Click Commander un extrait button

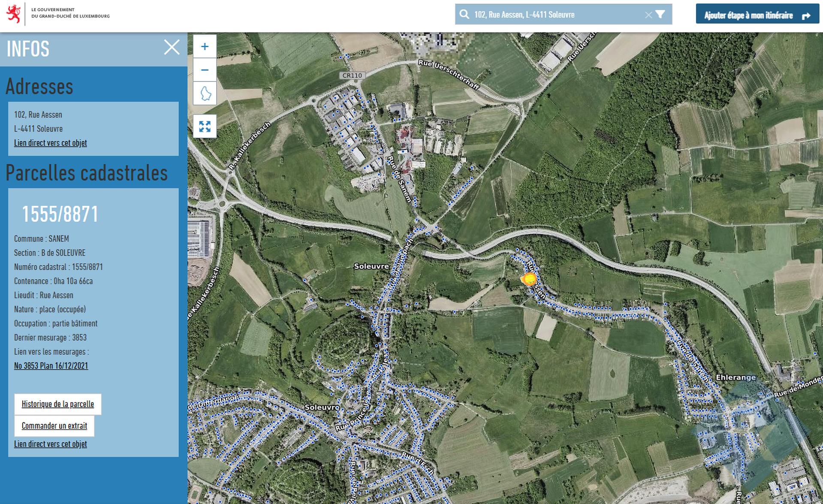[x=54, y=426]
